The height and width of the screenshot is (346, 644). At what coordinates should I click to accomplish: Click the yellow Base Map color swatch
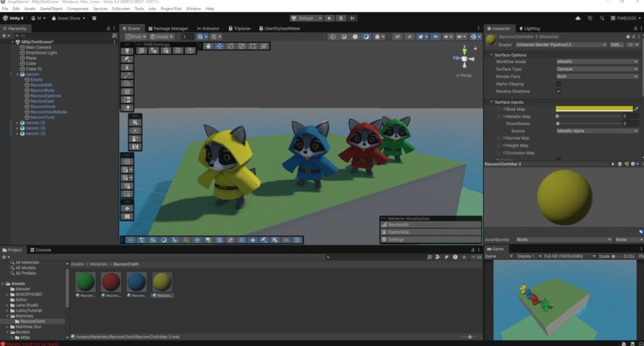point(594,109)
